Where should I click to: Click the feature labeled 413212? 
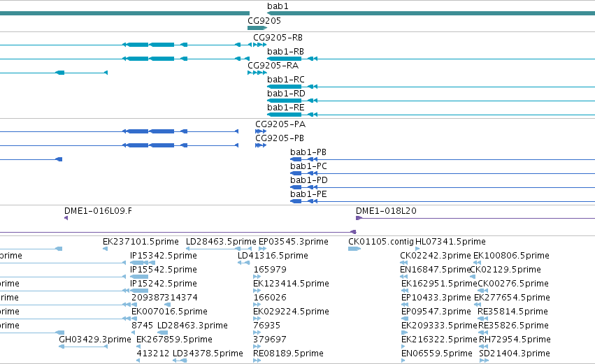[153, 354]
